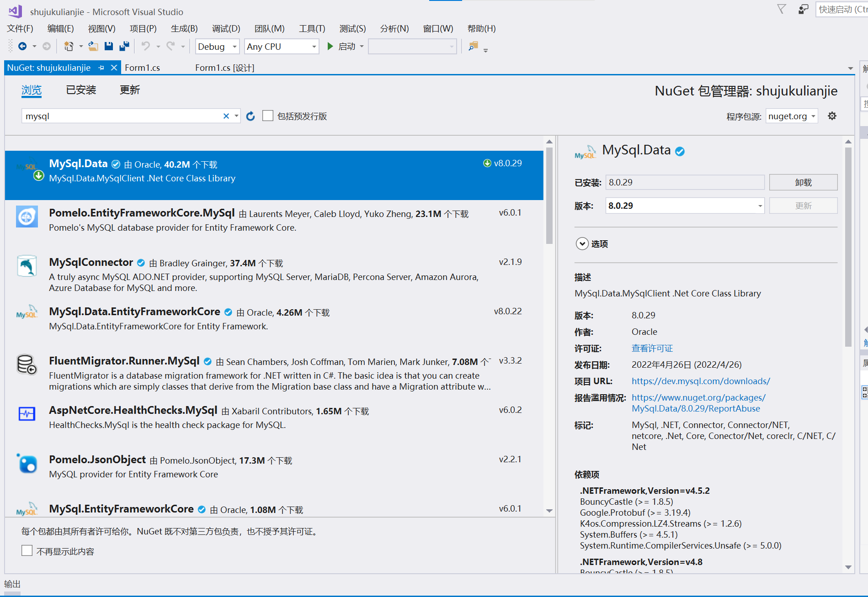868x597 pixels.
Task: Open the ReportAbuse nuget.org link
Action: click(x=698, y=403)
